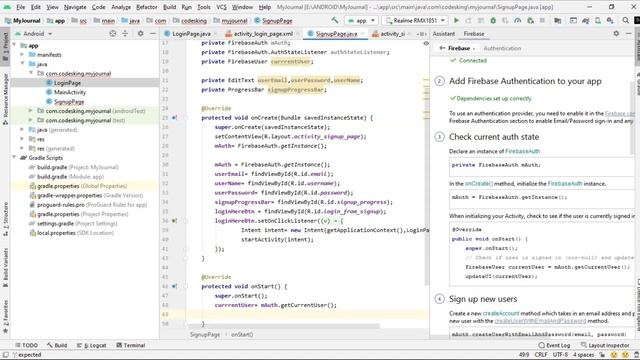Click the 4 spaces indent status entry
Screen dimensions: 640x360
point(583,355)
